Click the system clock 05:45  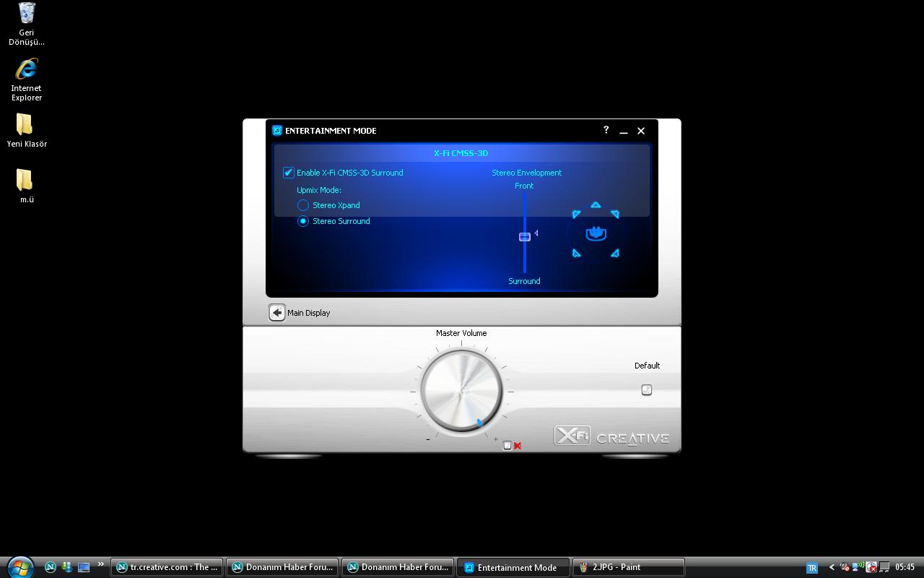905,567
